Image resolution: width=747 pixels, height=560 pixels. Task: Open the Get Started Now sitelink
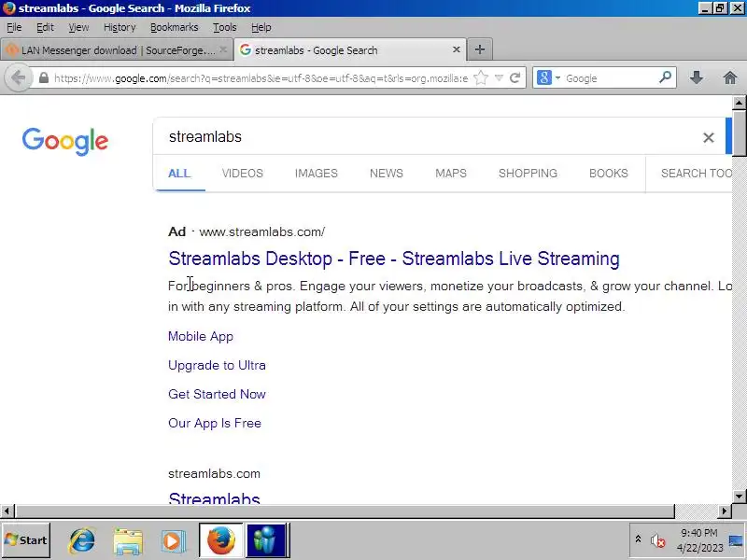pyautogui.click(x=217, y=394)
